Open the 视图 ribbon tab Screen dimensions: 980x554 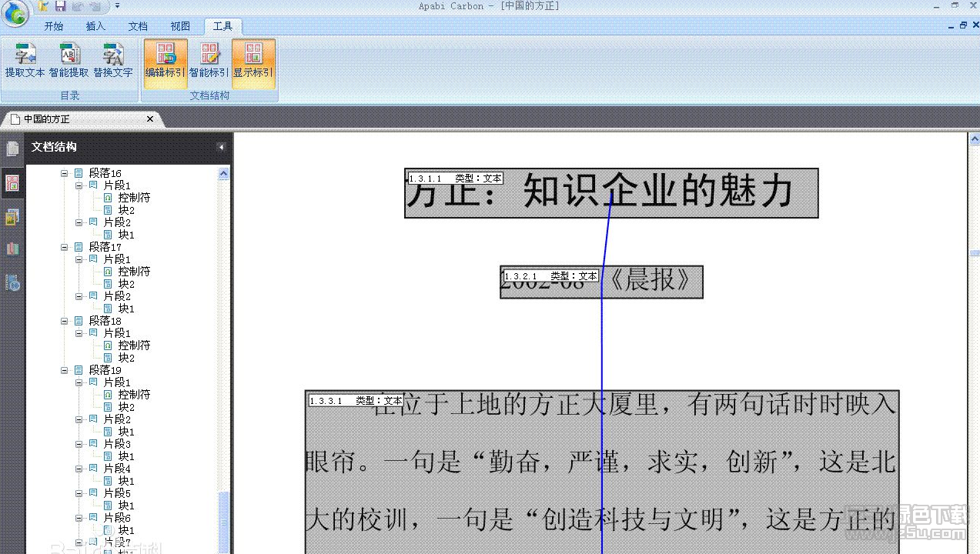[x=180, y=26]
